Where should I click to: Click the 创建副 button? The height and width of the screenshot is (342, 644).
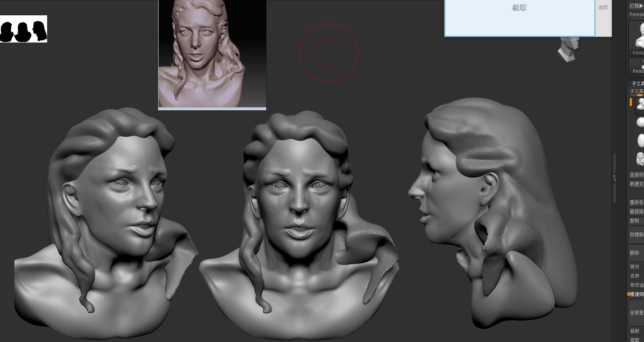(x=636, y=234)
